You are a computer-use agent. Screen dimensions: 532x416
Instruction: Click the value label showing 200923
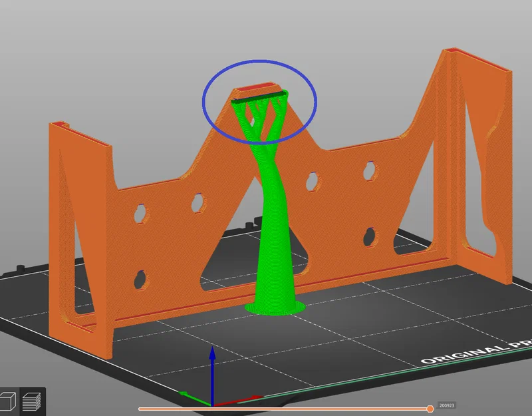448,405
